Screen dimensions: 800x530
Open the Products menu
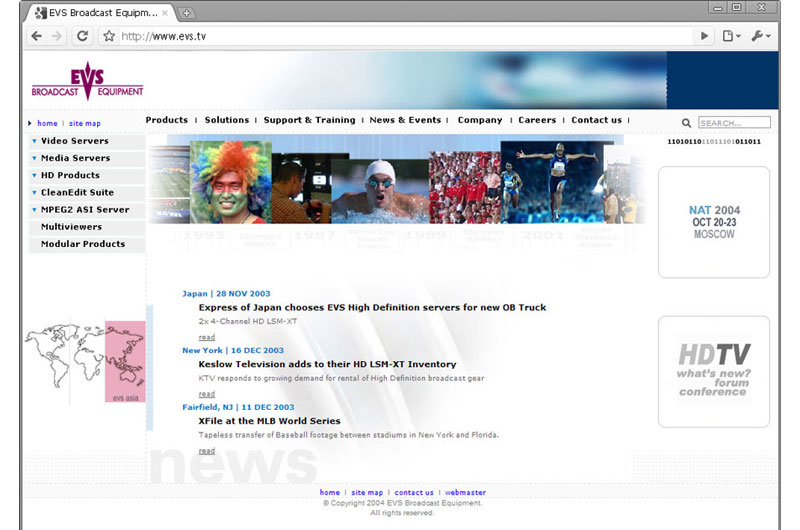[x=167, y=120]
